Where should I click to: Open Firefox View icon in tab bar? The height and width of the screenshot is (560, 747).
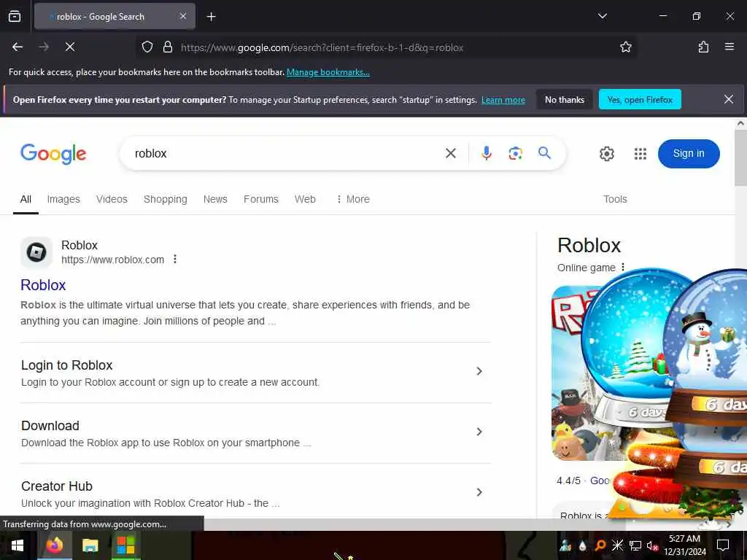[x=15, y=16]
